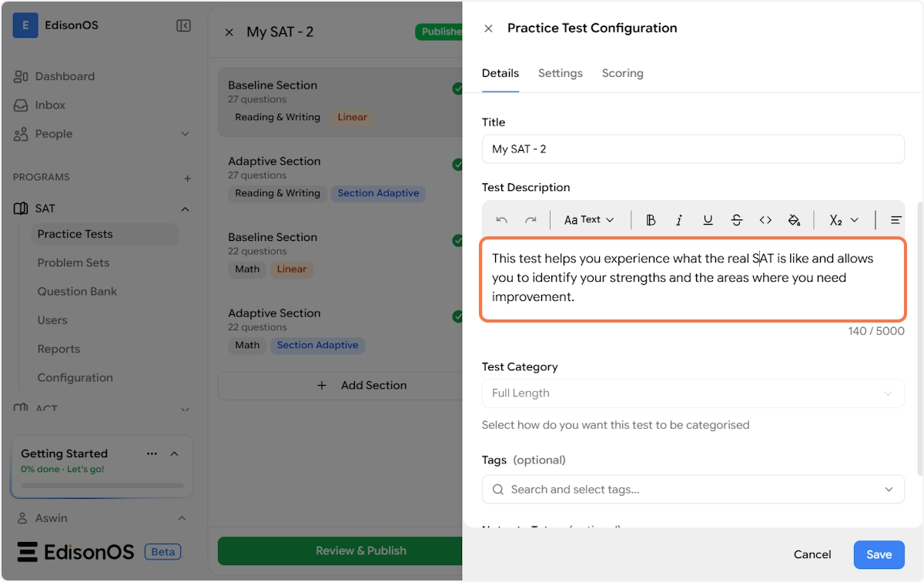The height and width of the screenshot is (582, 924).
Task: Open the Test Category dropdown
Action: coord(692,393)
